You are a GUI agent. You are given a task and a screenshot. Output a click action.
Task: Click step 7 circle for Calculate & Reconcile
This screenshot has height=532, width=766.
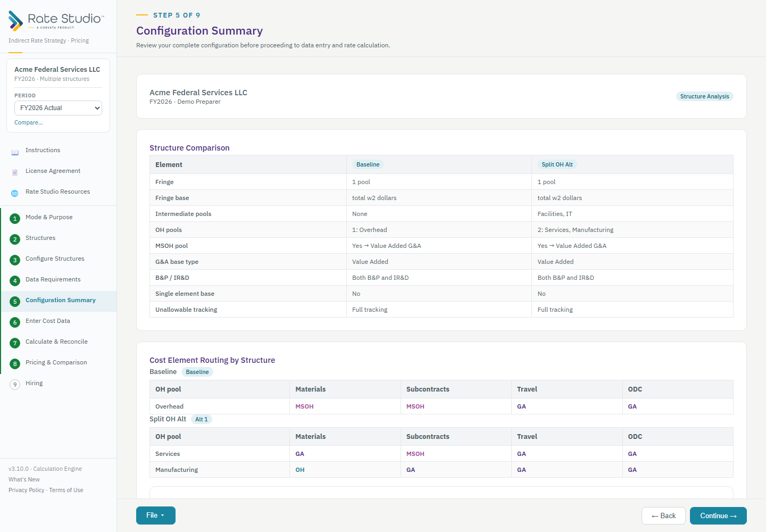[15, 343]
